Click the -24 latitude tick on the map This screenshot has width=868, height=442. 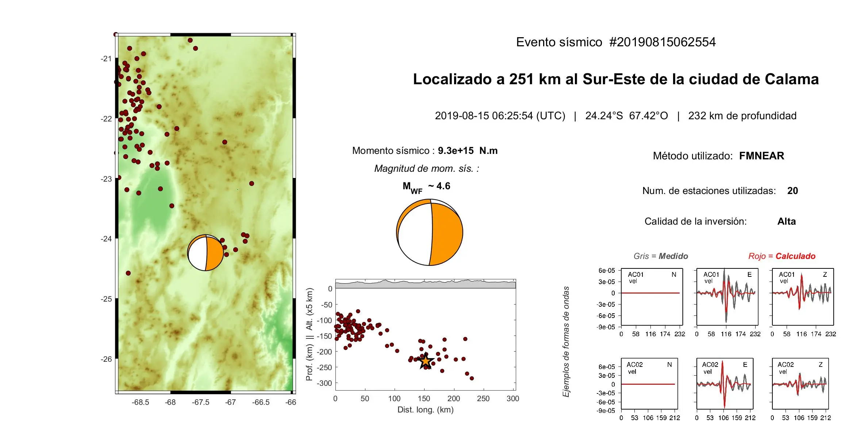point(106,239)
